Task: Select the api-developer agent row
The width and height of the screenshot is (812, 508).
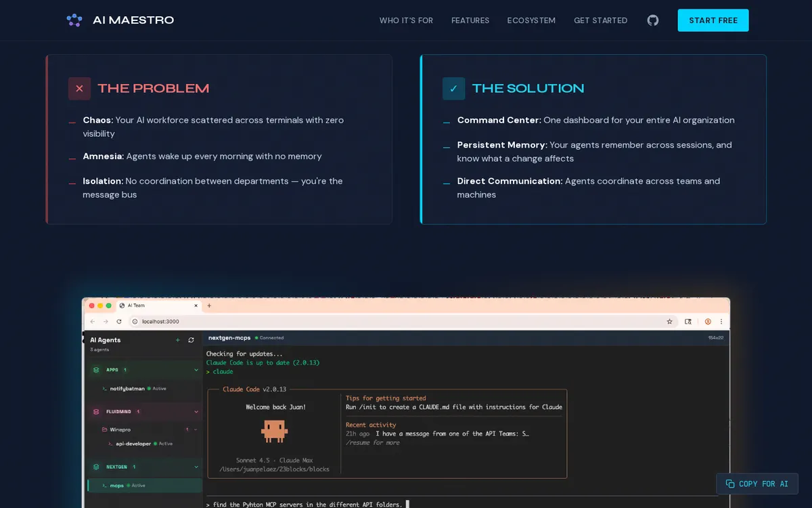Action: coord(145,444)
